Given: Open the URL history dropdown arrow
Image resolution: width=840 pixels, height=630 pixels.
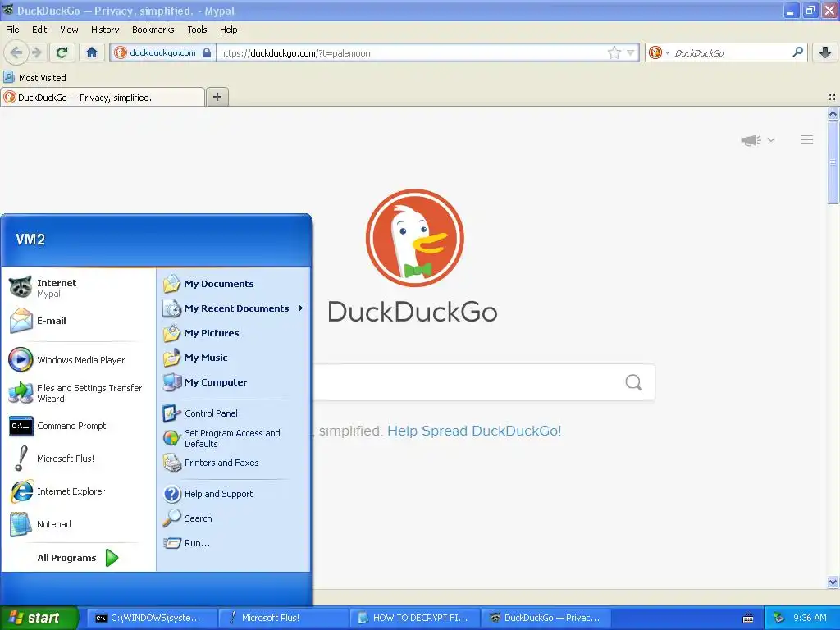Looking at the screenshot, I should pos(631,52).
